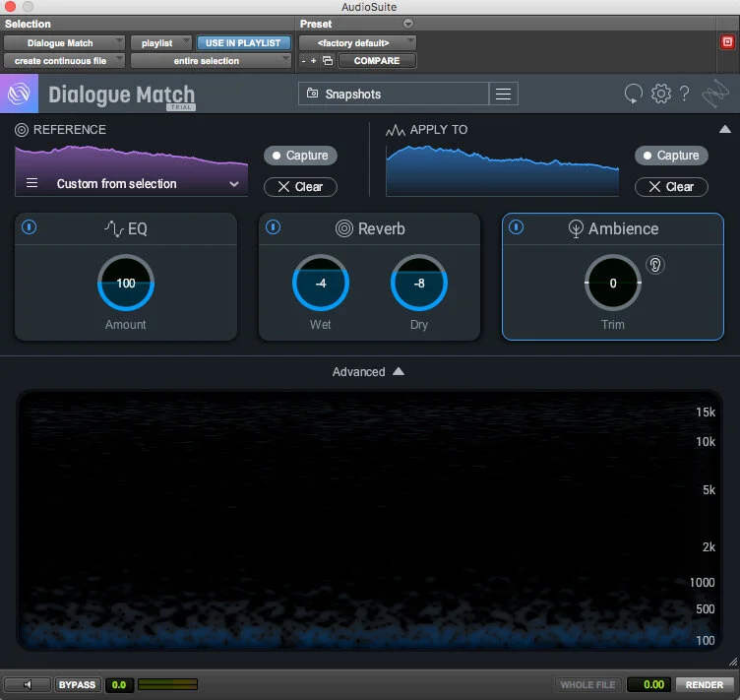Collapse the Advanced section triangle
The height and width of the screenshot is (700, 740).
(x=399, y=371)
